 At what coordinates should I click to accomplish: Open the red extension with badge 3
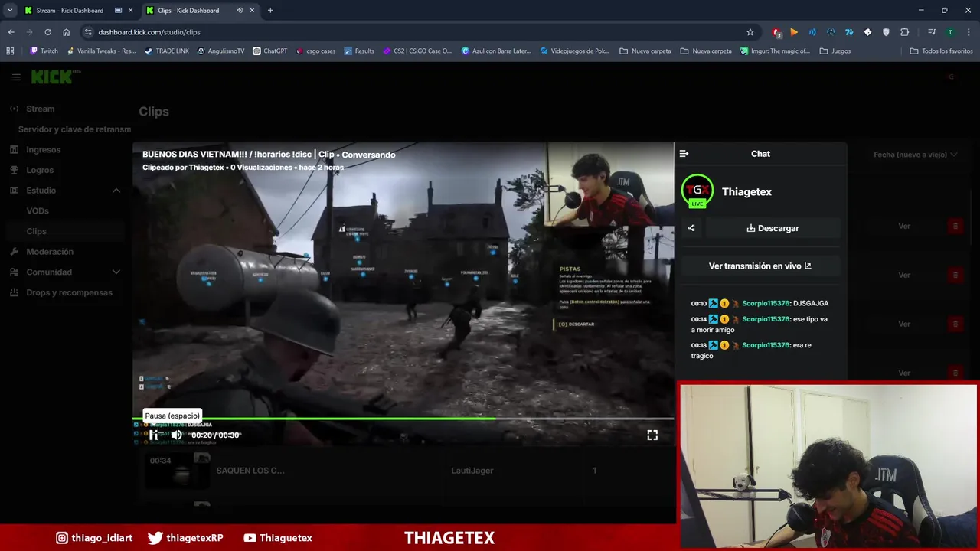[x=776, y=32]
